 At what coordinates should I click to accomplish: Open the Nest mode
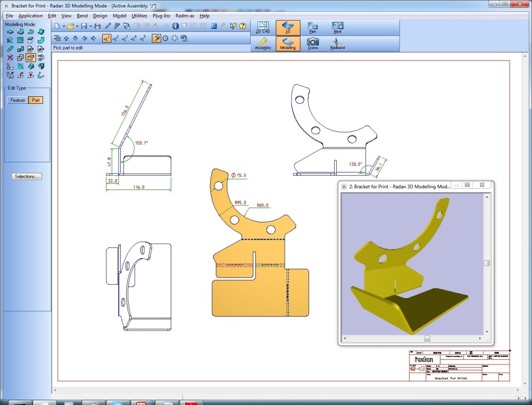337,28
